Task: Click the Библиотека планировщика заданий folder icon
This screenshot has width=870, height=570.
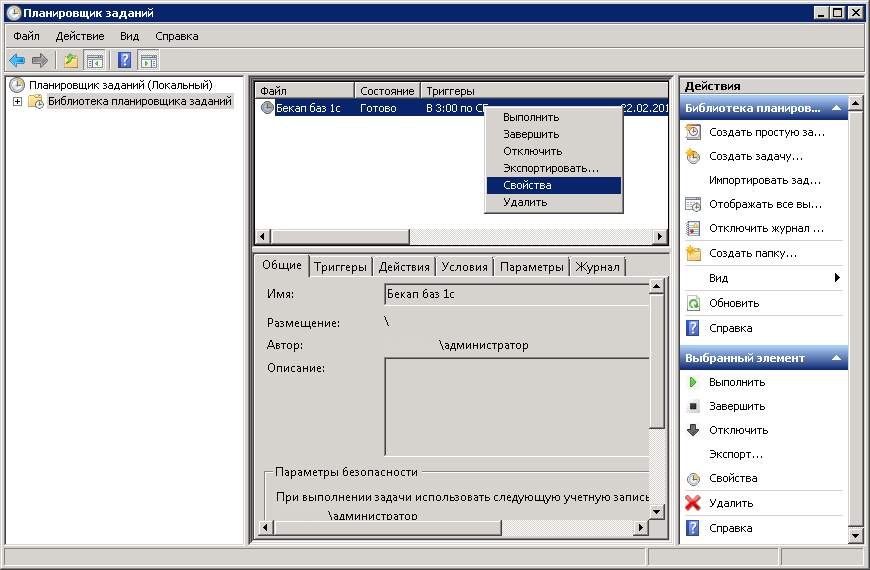Action: pos(36,102)
